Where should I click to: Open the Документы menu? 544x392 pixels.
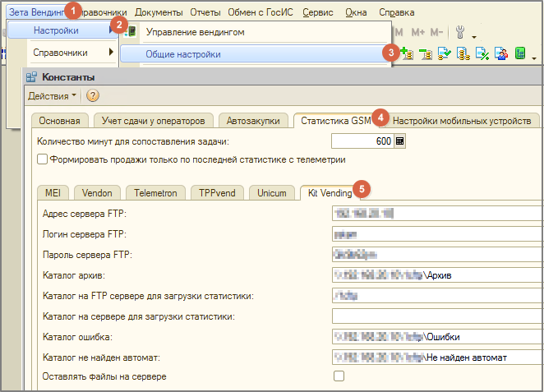[x=159, y=12]
